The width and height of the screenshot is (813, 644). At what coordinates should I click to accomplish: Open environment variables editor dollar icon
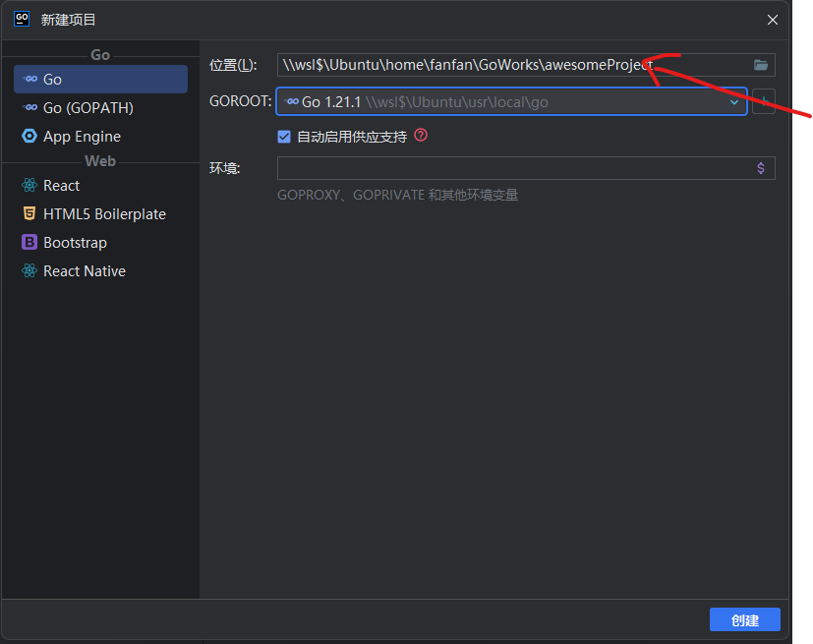(x=761, y=168)
